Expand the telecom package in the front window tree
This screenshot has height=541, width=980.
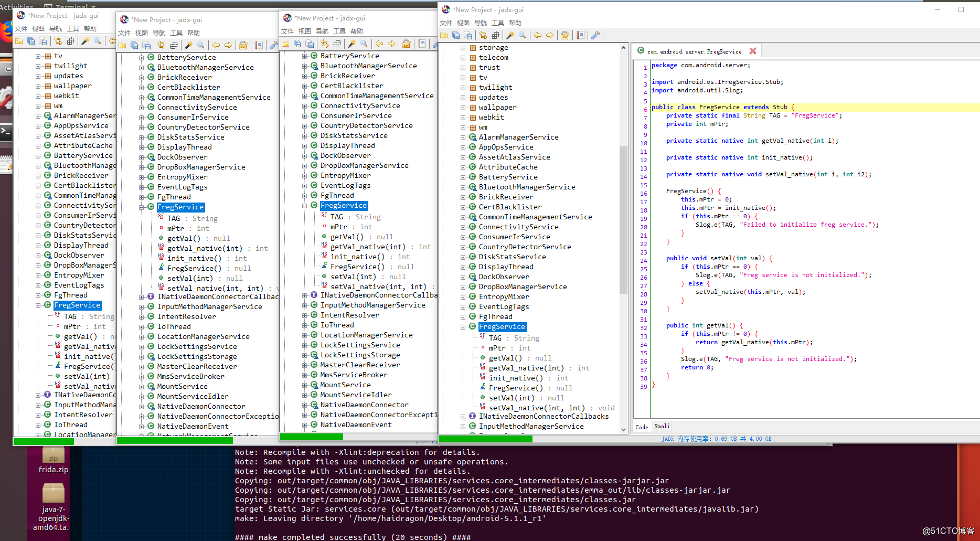point(463,58)
